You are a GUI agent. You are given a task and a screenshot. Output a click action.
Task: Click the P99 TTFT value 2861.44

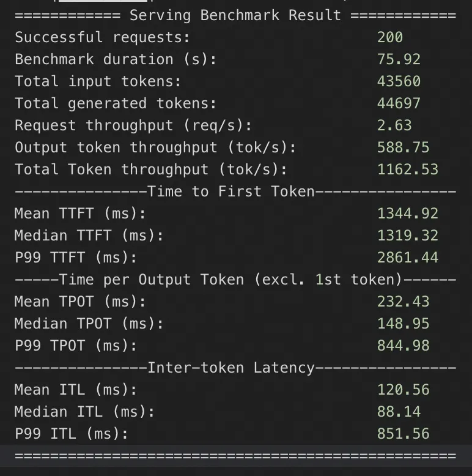tap(408, 258)
